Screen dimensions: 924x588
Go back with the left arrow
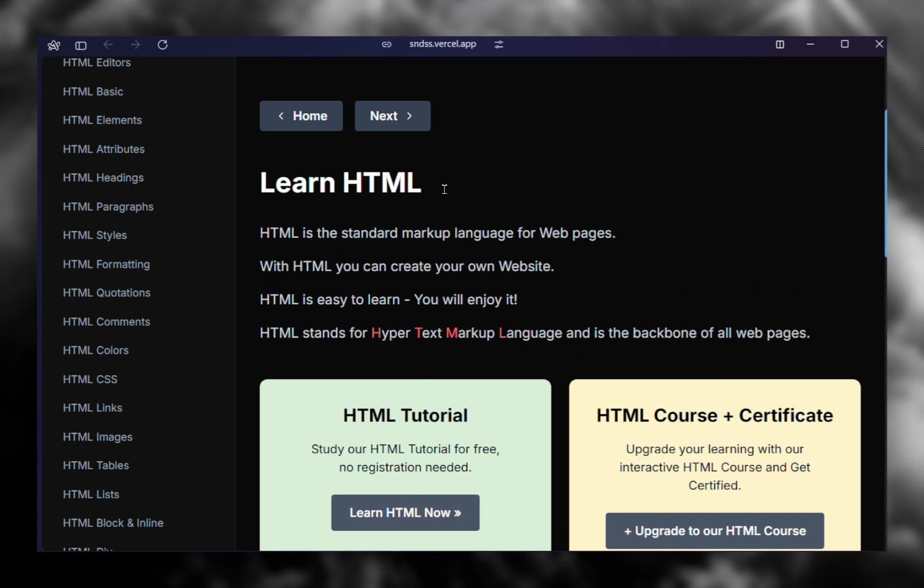(x=108, y=45)
